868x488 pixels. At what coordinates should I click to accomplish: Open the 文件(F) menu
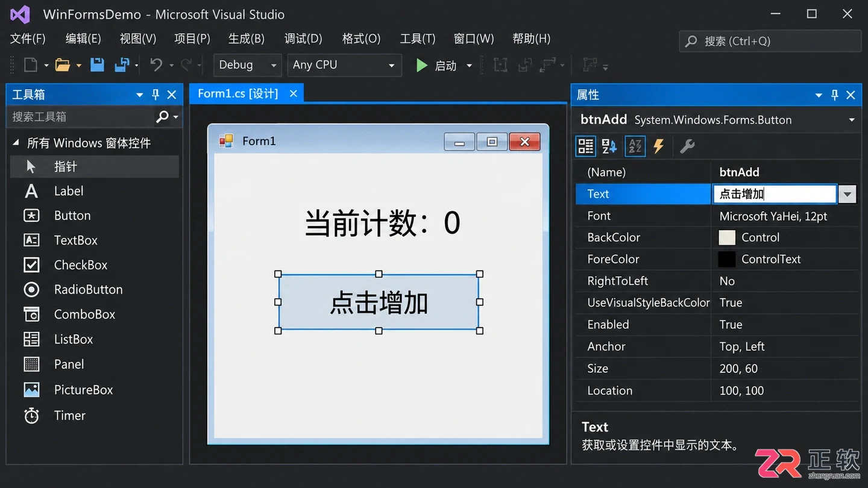pyautogui.click(x=28, y=39)
